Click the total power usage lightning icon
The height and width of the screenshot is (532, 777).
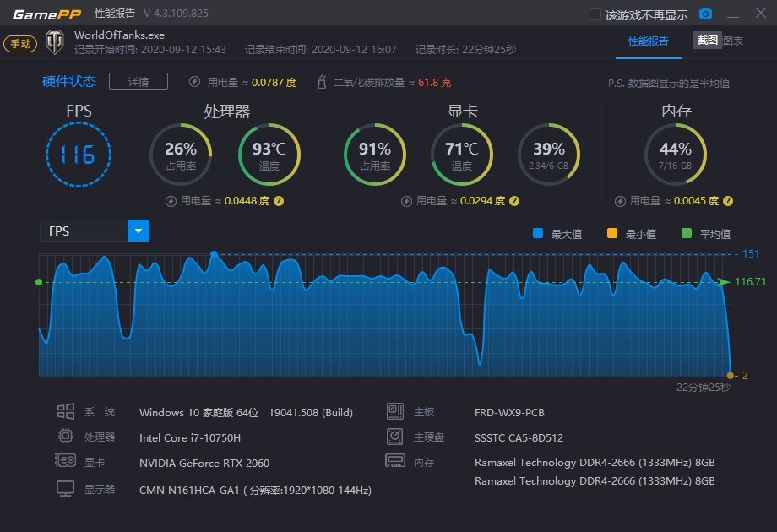point(195,82)
